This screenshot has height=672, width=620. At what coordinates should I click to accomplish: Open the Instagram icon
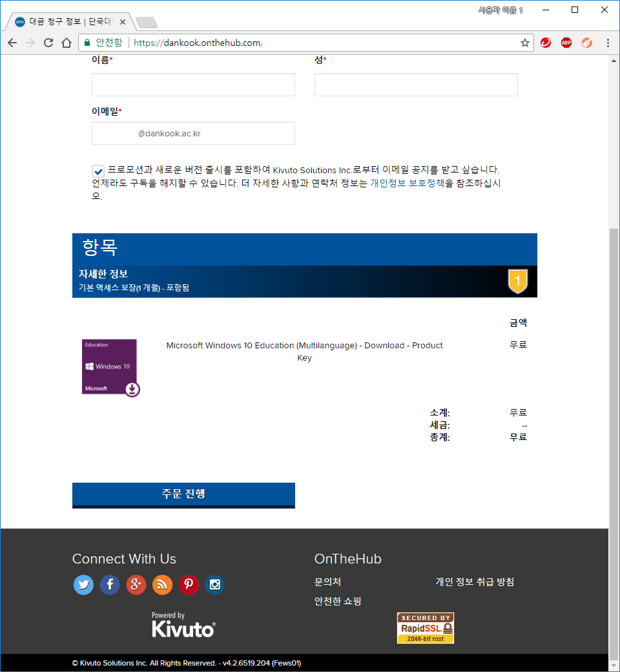pyautogui.click(x=215, y=585)
